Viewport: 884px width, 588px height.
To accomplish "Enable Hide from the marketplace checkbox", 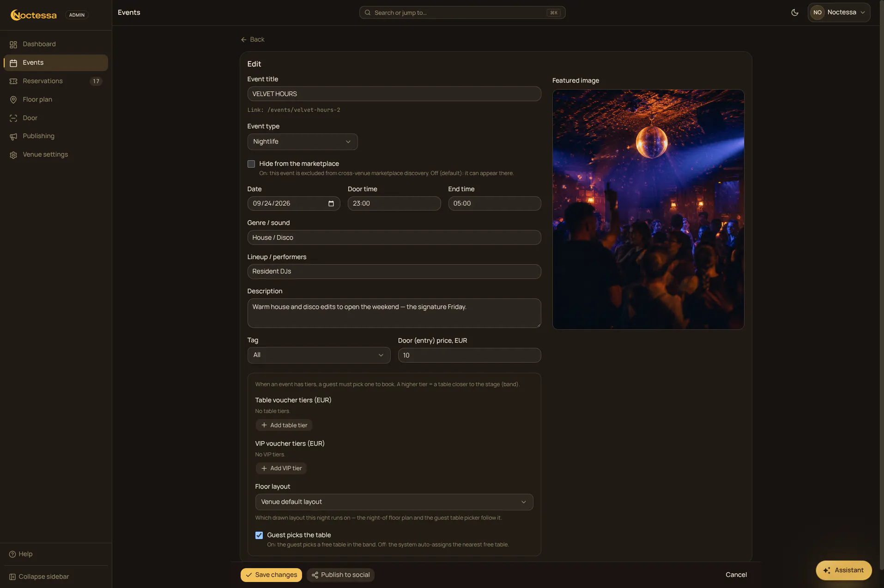I will pos(251,164).
